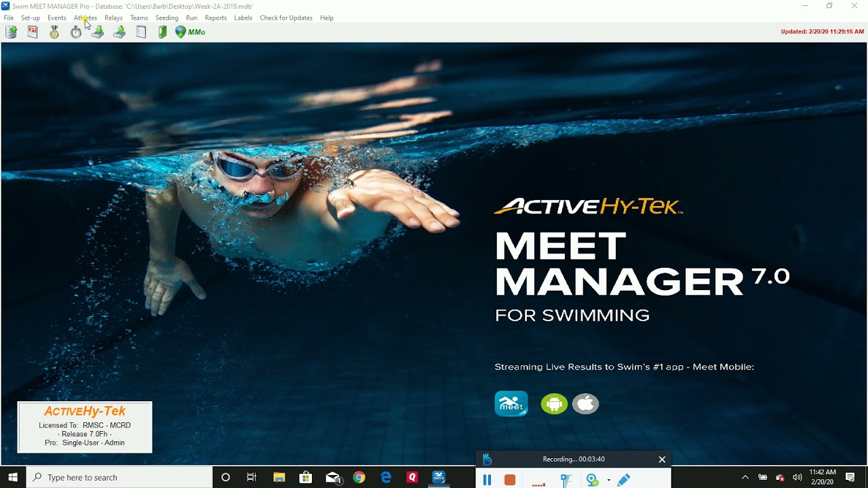868x488 pixels.
Task: Open the Action Center notifications icon
Action: coord(850,477)
